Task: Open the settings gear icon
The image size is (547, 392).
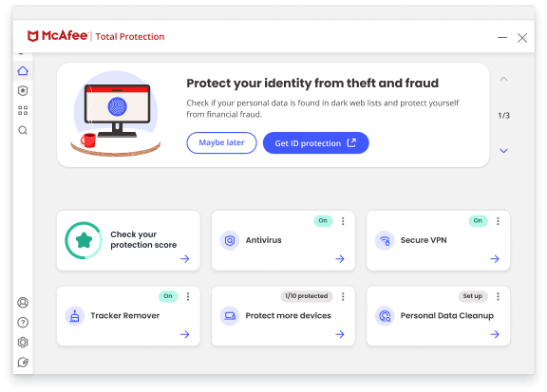Action: [23, 342]
